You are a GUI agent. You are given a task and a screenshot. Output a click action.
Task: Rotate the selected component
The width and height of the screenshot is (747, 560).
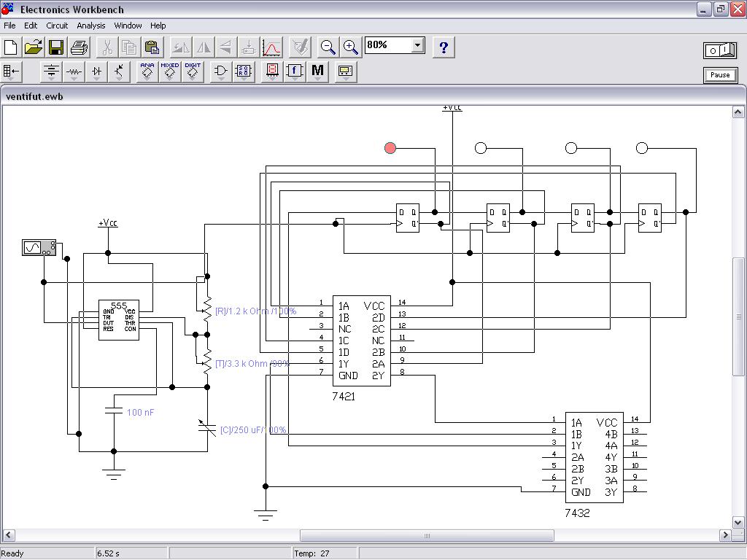tap(181, 47)
